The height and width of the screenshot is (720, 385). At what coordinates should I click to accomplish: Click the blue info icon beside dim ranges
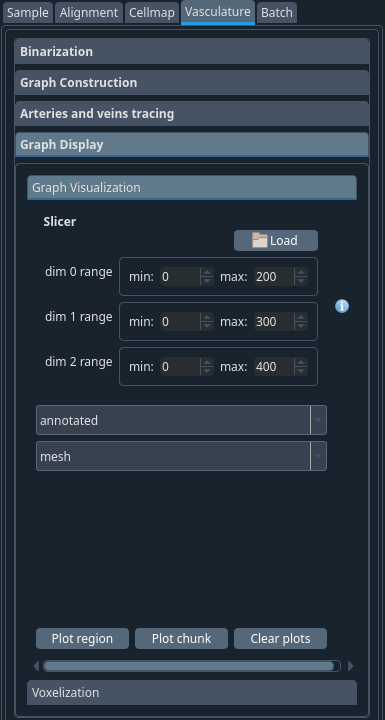tap(342, 306)
